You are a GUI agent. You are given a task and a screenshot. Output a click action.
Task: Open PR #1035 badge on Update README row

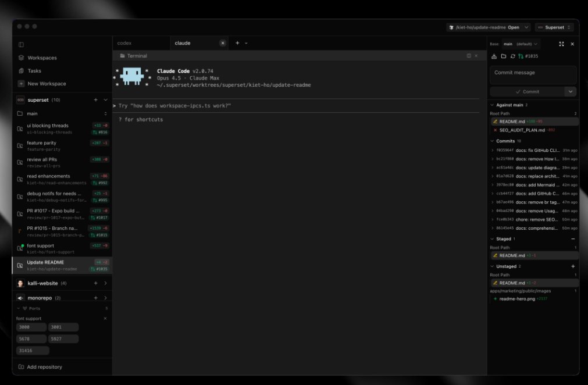99,269
